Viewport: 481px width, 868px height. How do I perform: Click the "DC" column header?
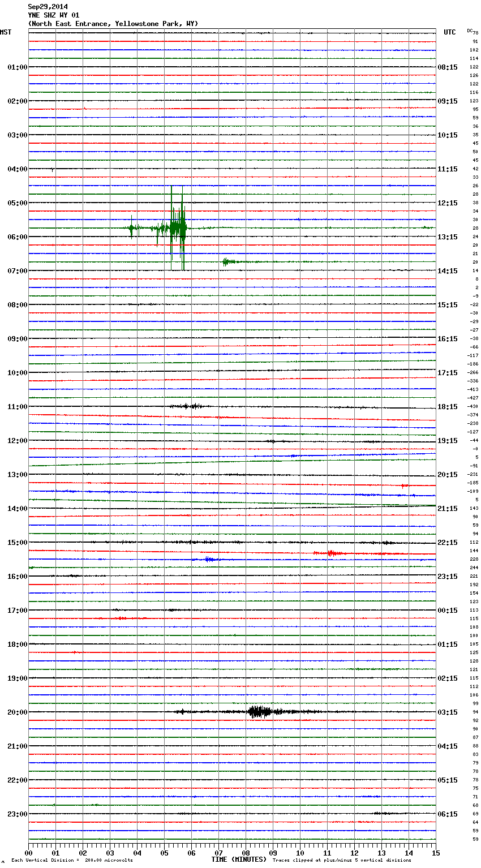click(x=470, y=31)
